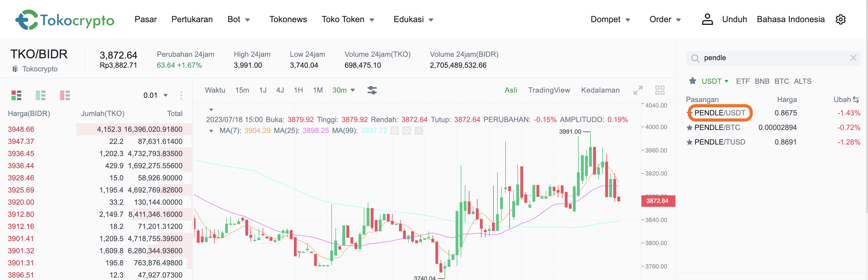Swap the Ubah column display arrows
The image size is (868, 280).
(x=856, y=100)
